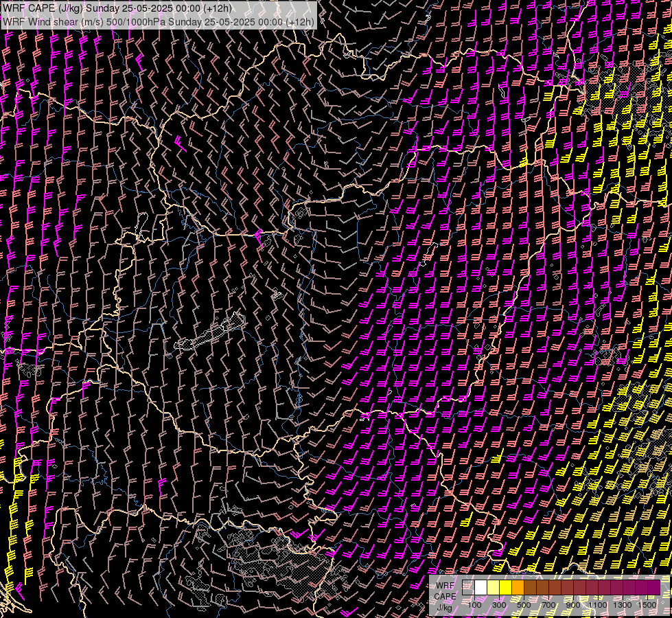Click the 1100 legend tick label

tap(598, 605)
